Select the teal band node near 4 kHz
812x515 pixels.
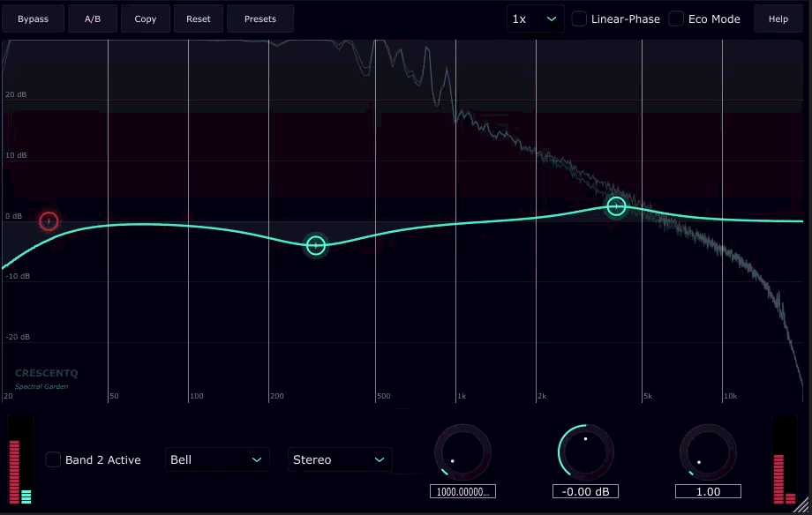tap(616, 206)
